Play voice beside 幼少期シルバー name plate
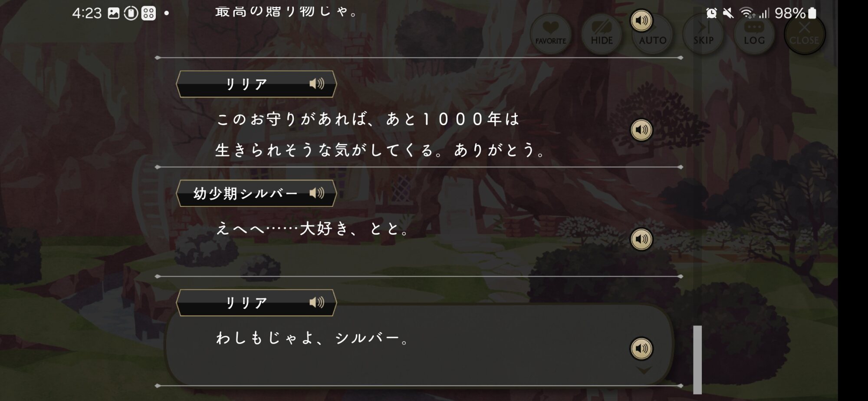868x401 pixels. pos(317,193)
